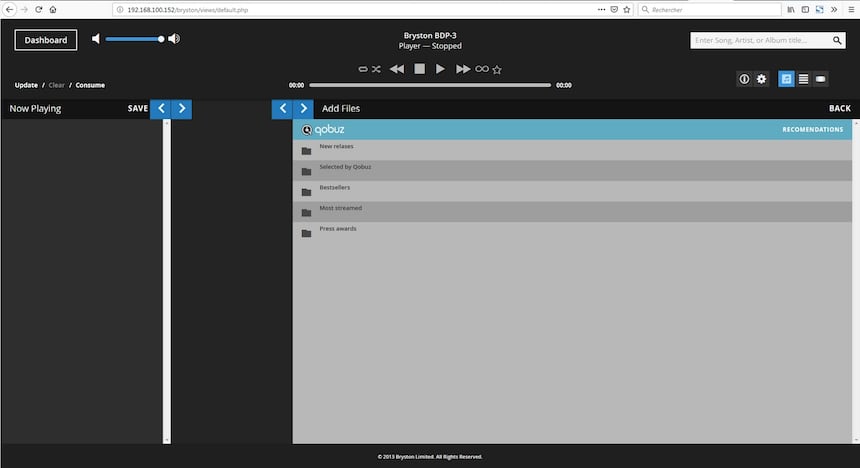Open the Dashboard
The image size is (860, 468).
pos(46,40)
